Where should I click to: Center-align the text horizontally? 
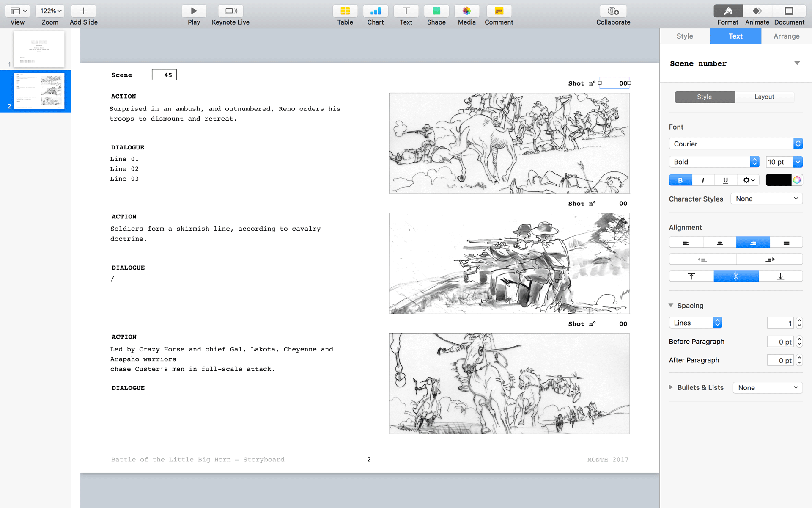coord(719,242)
